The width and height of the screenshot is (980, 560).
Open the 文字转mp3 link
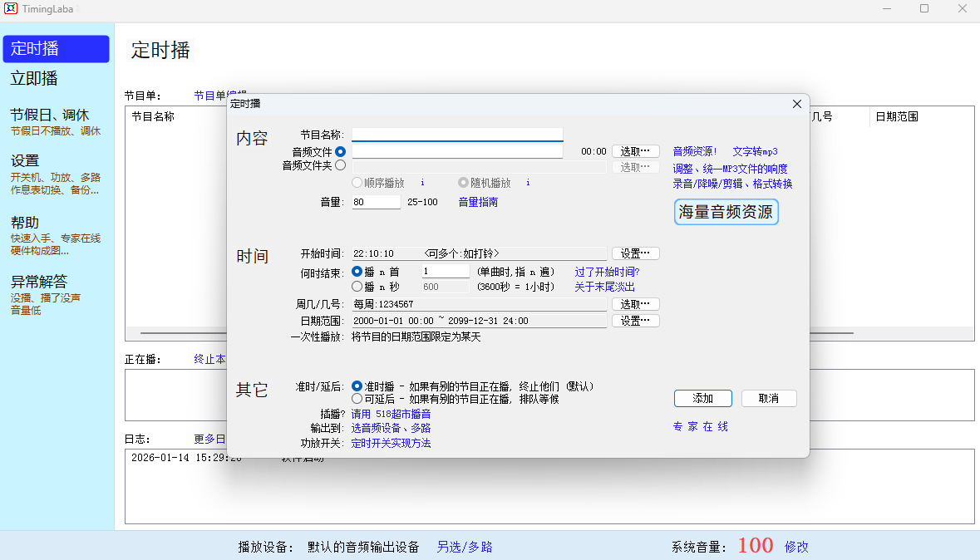(x=755, y=152)
